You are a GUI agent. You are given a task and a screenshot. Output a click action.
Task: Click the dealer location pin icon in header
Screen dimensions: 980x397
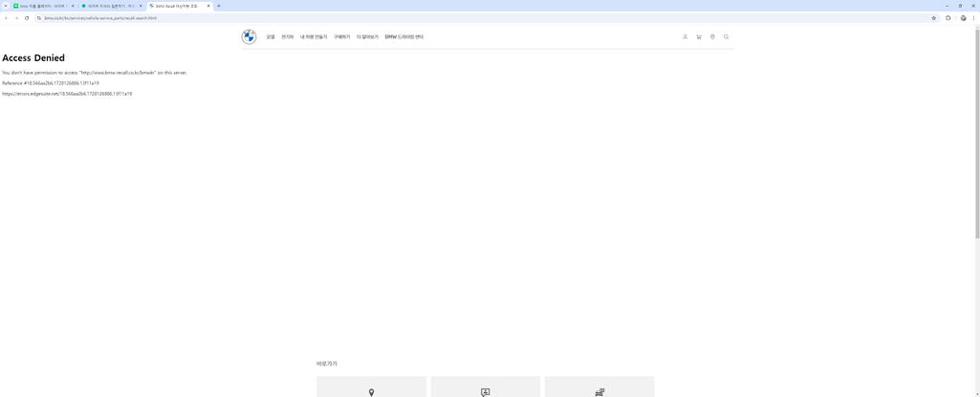pyautogui.click(x=712, y=37)
